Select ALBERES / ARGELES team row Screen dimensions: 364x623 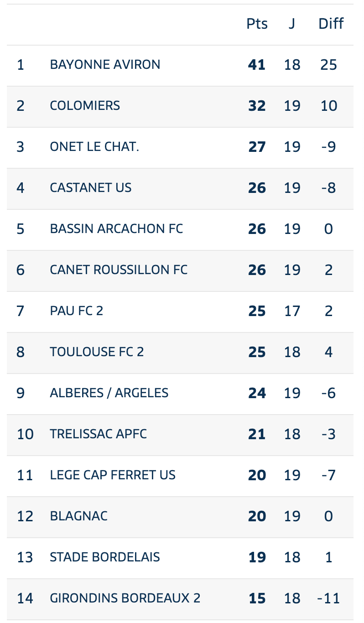pos(180,394)
